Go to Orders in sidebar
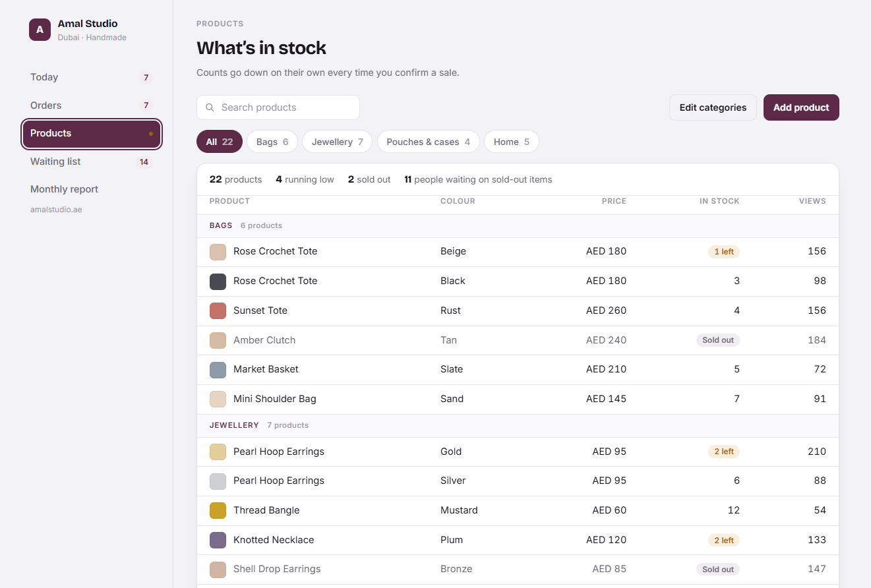 (x=92, y=105)
